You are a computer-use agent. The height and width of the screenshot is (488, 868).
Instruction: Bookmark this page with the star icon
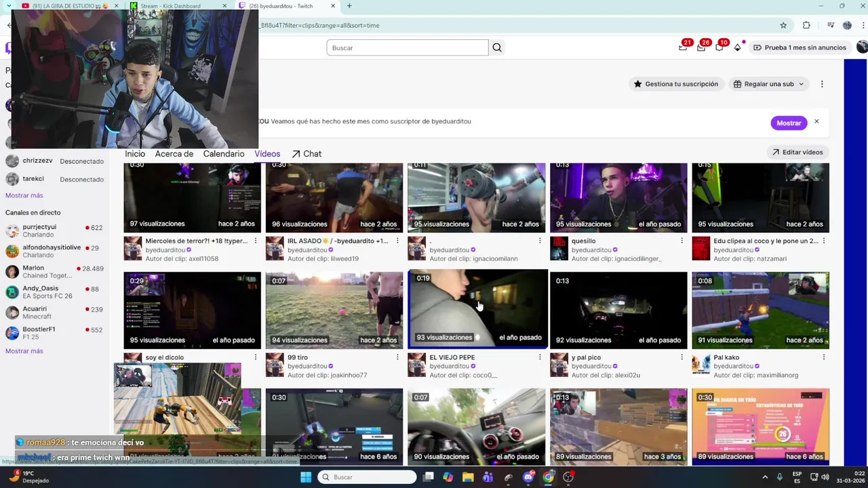click(x=783, y=25)
